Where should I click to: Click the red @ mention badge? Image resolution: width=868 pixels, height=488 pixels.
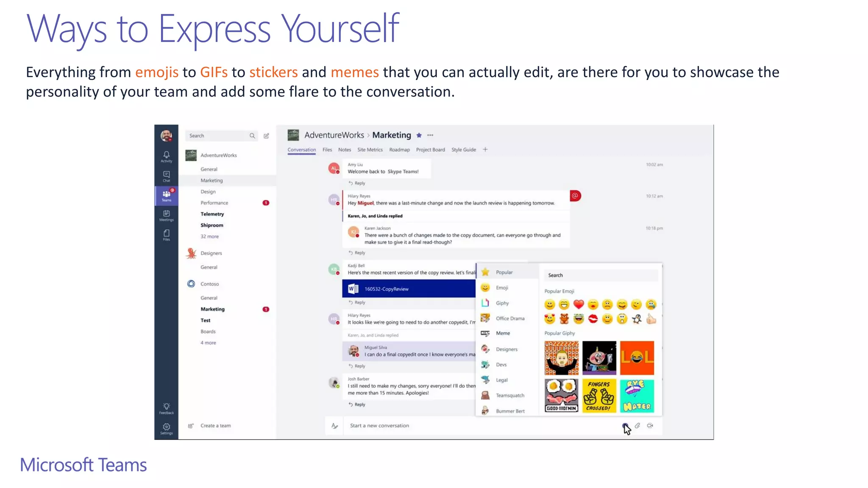pos(575,196)
